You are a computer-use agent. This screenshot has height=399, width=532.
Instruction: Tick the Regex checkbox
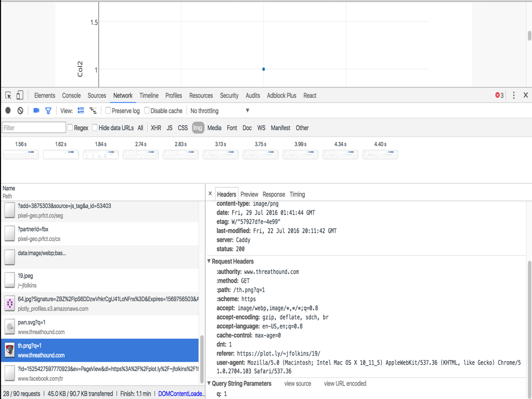coord(70,128)
